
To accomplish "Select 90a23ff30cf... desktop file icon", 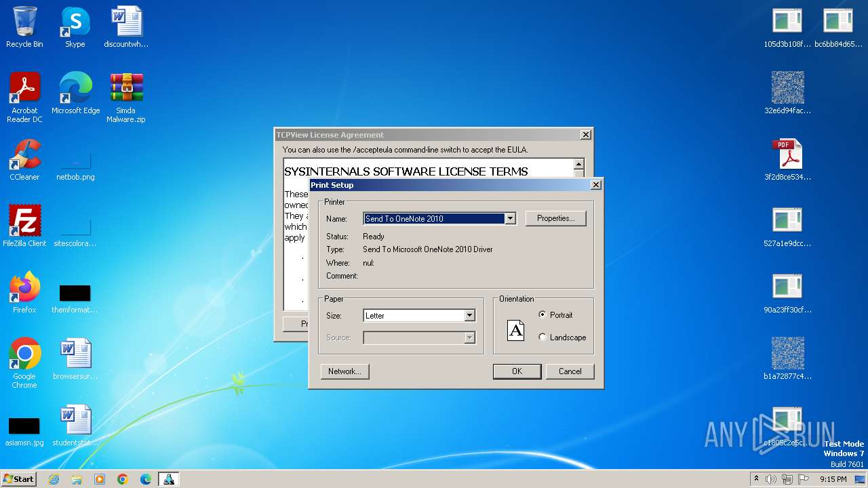I will point(787,293).
